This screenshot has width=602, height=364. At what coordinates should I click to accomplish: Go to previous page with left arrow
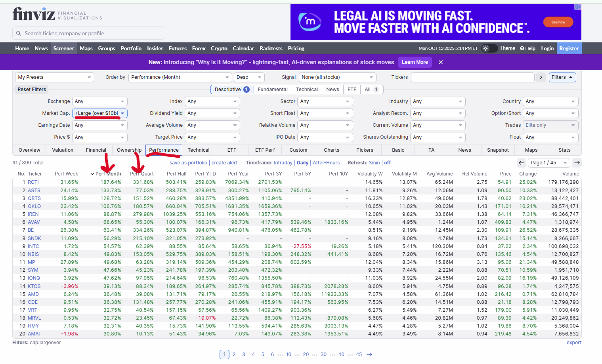click(522, 163)
